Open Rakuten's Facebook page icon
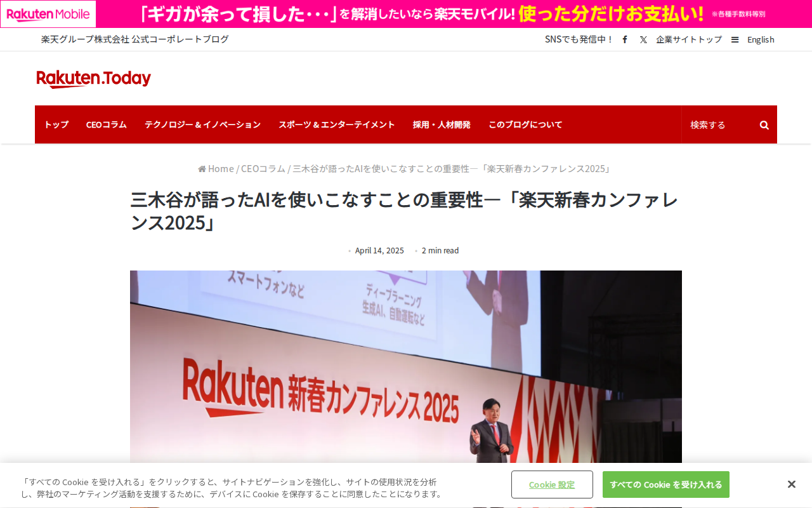 pyautogui.click(x=625, y=39)
